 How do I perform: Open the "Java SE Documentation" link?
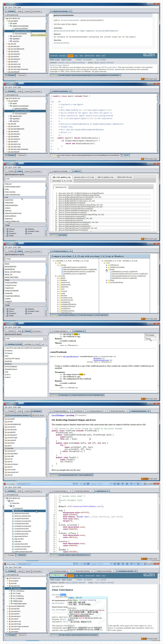(x=107, y=67)
